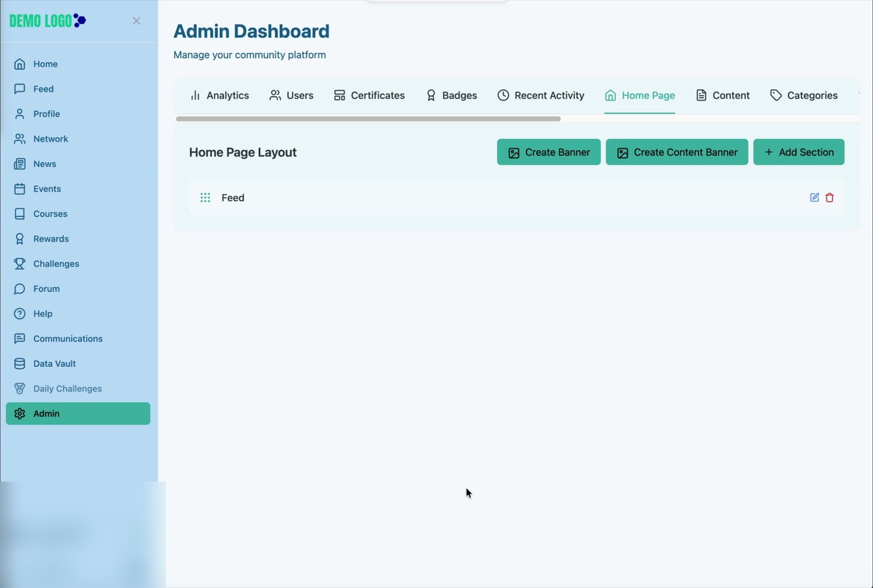Click the Forum chat bubble icon
Screen dimensions: 873x588
click(x=20, y=289)
